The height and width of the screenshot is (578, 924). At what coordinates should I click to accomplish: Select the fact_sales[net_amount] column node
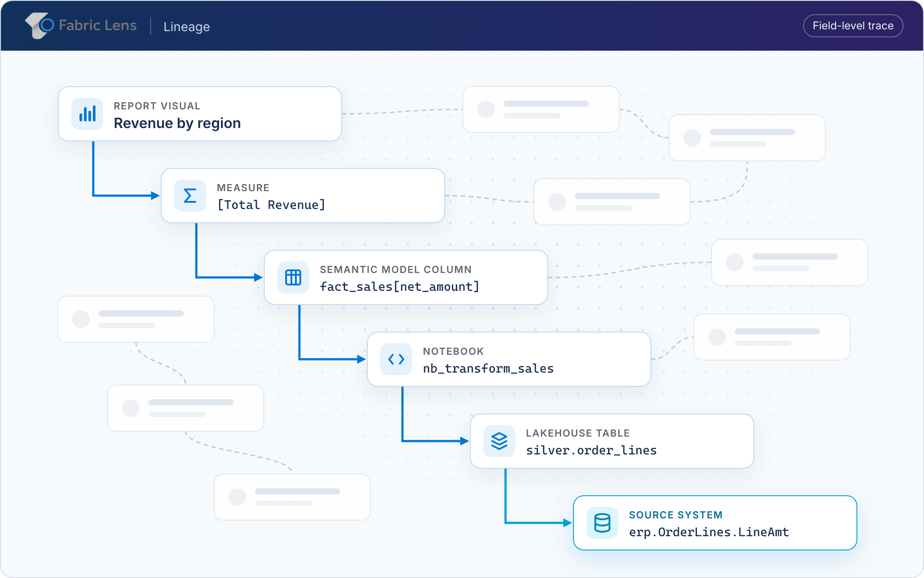click(406, 277)
